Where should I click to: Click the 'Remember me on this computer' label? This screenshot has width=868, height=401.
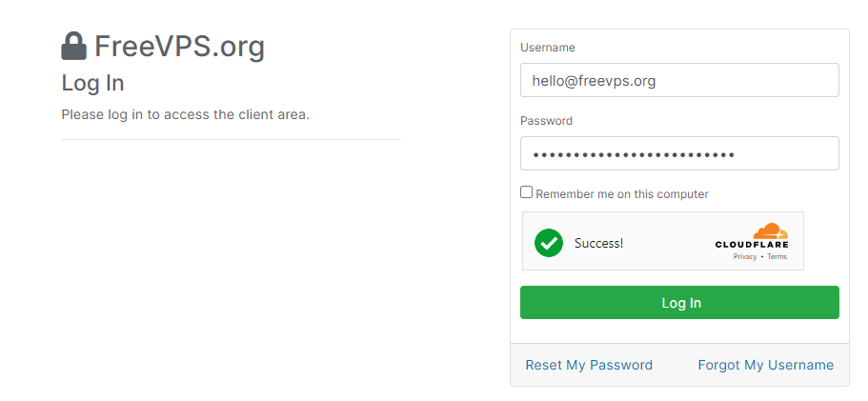click(x=621, y=194)
